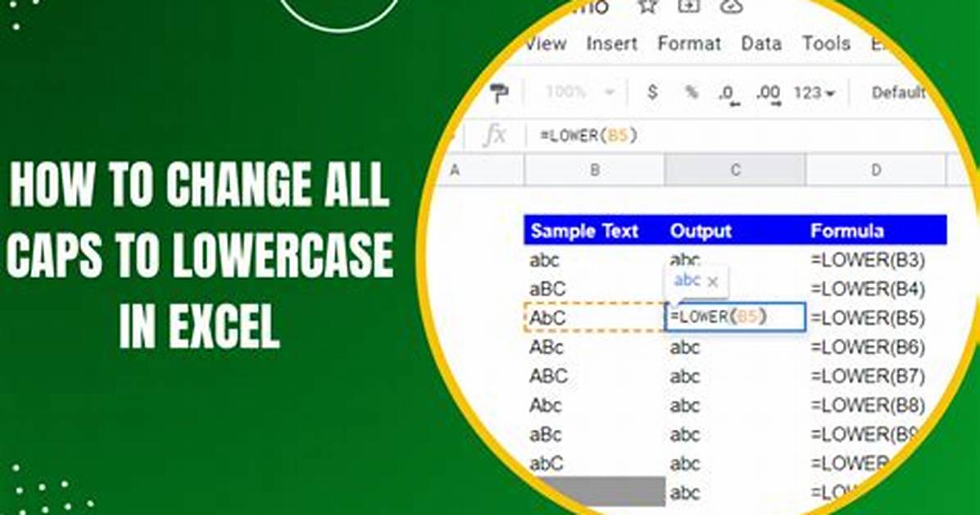Open the Default font dropdown

click(897, 93)
